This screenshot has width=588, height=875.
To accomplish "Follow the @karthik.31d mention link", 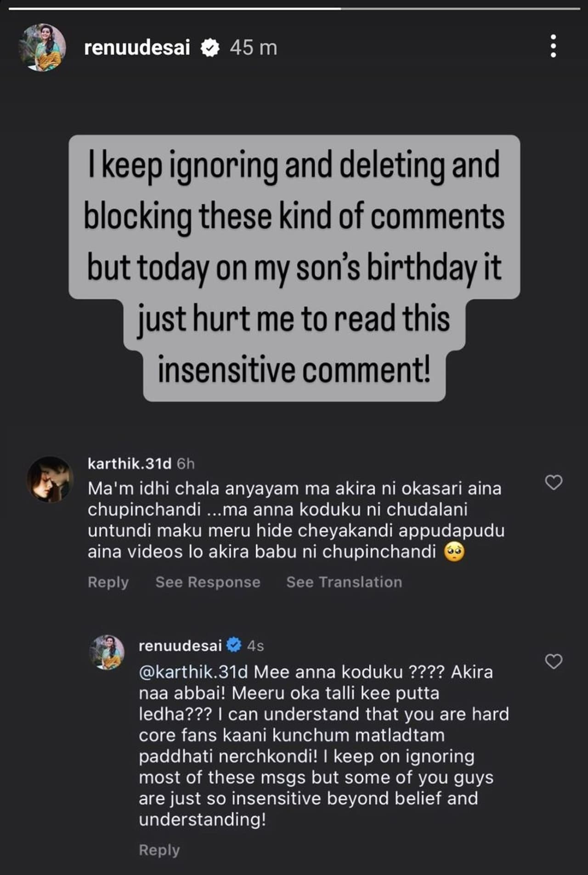I will click(x=193, y=672).
